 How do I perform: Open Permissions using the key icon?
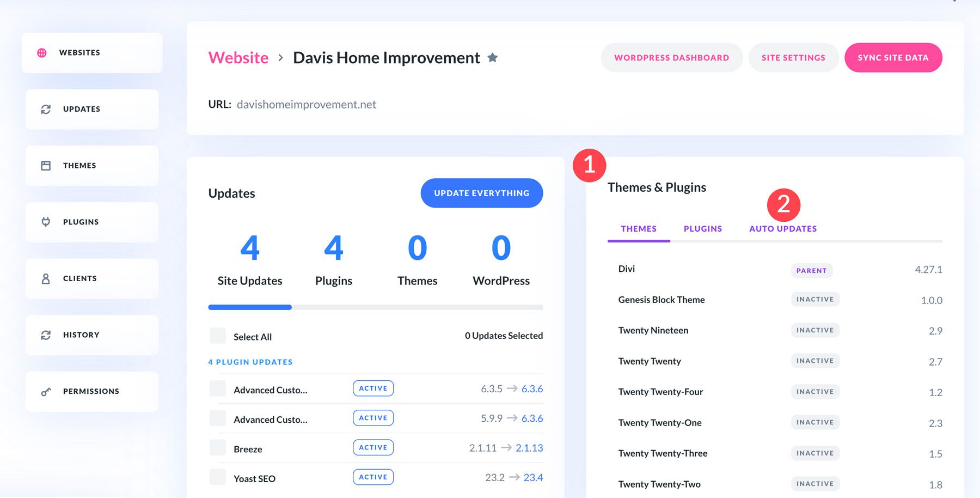pos(45,391)
